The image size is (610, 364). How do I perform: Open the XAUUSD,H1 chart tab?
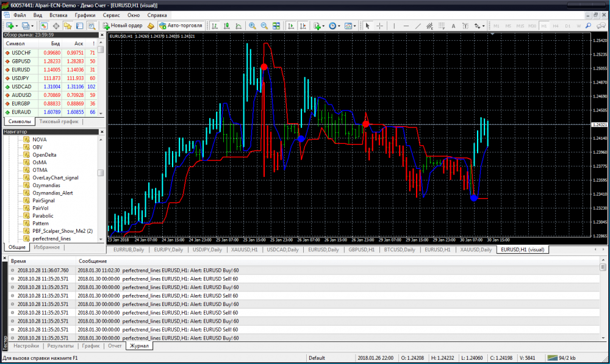(245, 249)
